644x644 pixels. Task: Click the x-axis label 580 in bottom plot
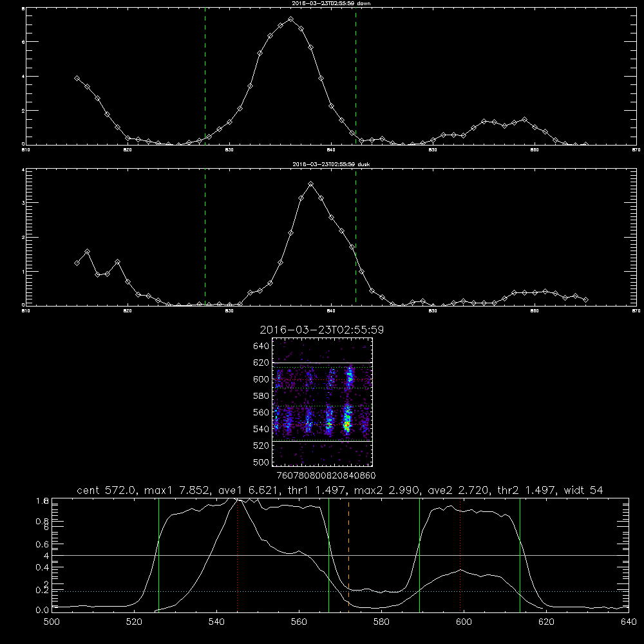point(381,622)
